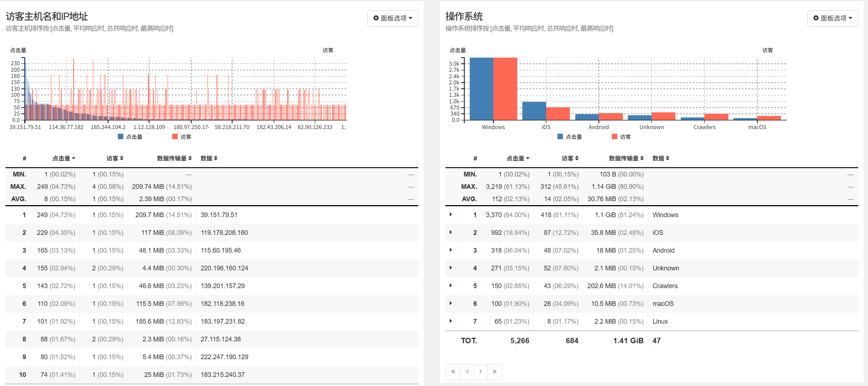Image resolution: width=868 pixels, height=386 pixels.
Task: Click the Windows label in OS table
Action: [665, 215]
